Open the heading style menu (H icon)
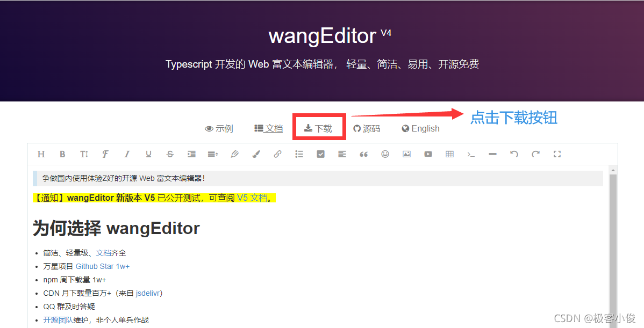 [x=41, y=154]
